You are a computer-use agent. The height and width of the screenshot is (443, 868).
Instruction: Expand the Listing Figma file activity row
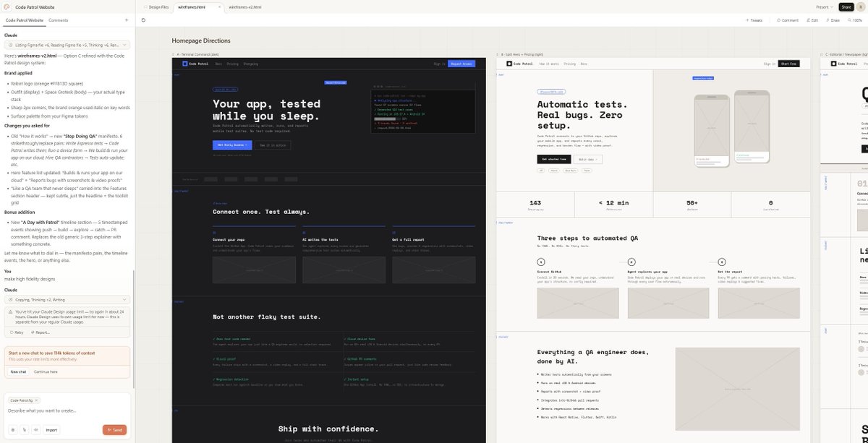point(67,45)
